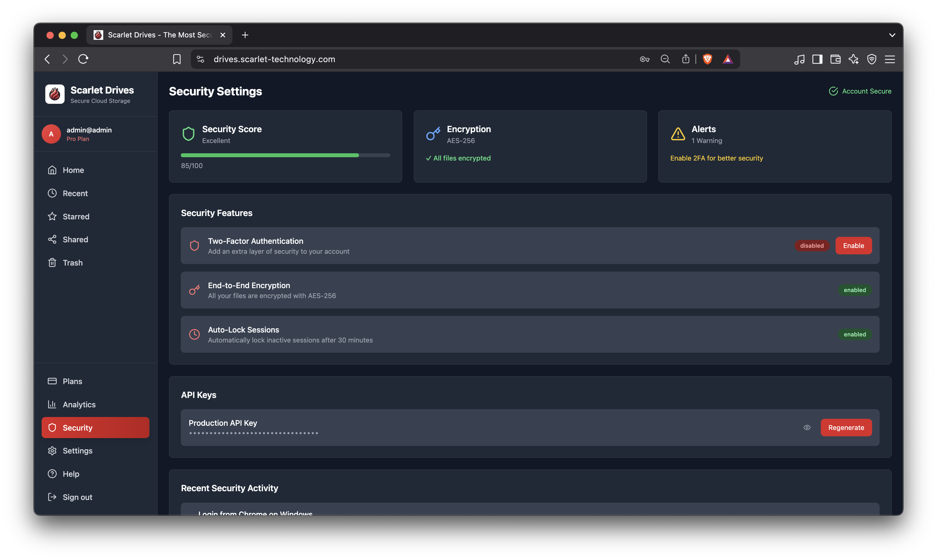This screenshot has height=560, width=937.
Task: Open the VPN shield icon
Action: pos(872,59)
